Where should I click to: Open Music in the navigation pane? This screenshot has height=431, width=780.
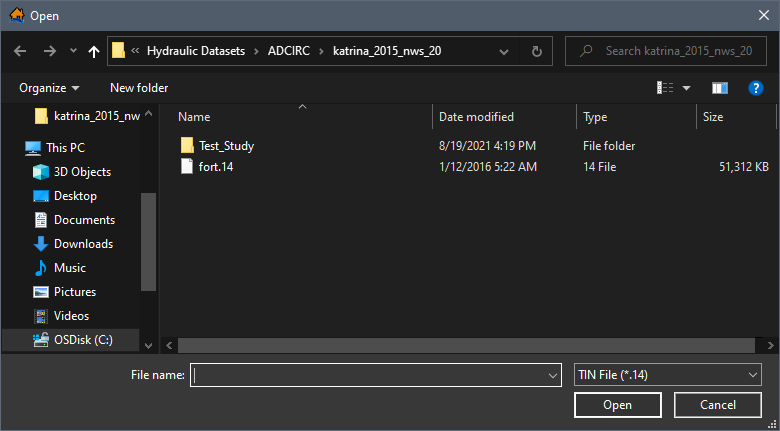pos(59,268)
